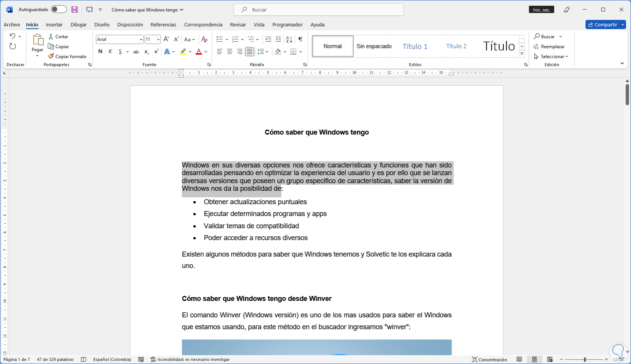Click the zoom slider handle

click(585, 359)
